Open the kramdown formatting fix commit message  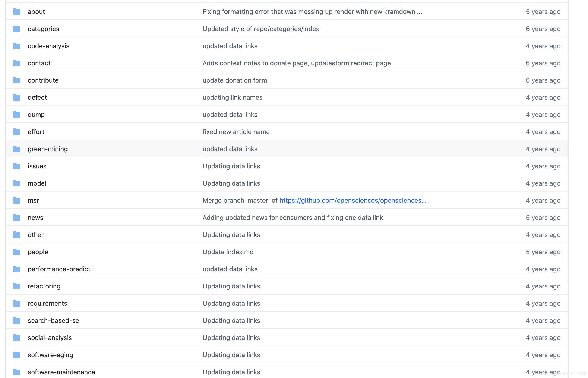coord(312,12)
